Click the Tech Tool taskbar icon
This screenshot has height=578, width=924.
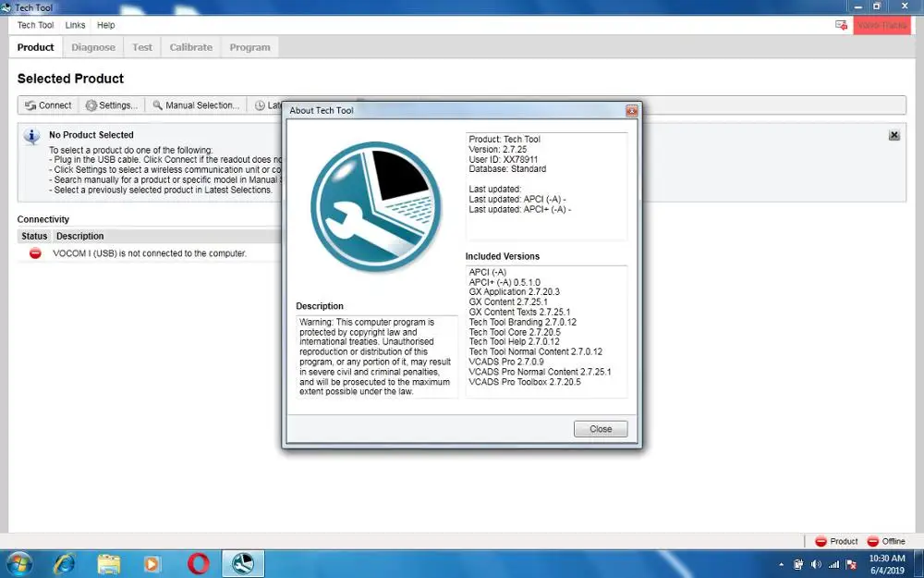point(243,564)
